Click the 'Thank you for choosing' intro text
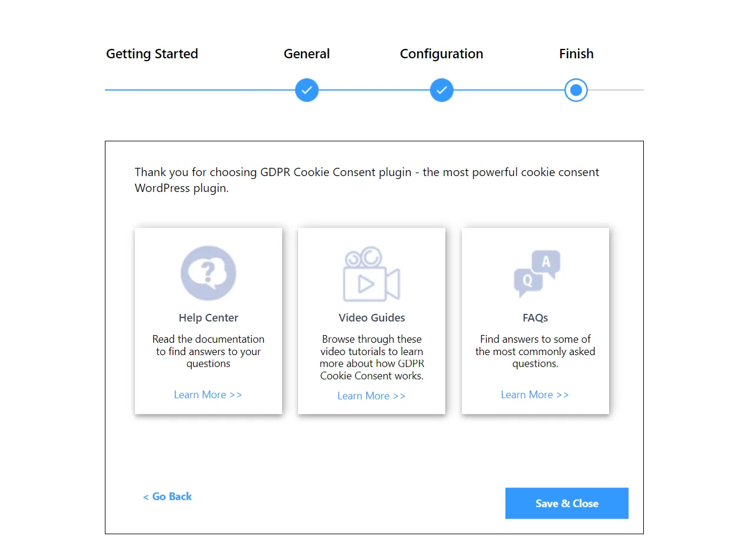This screenshot has width=744, height=560. 367,180
